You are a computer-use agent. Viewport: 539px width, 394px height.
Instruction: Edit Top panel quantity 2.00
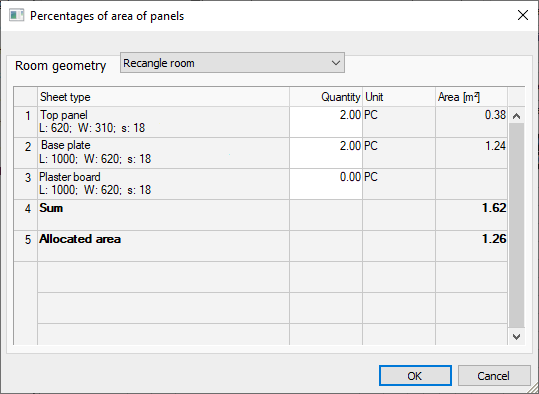326,122
